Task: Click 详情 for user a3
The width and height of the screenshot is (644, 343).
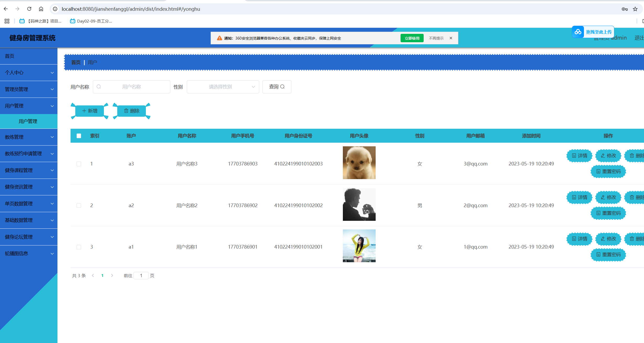Action: [x=579, y=156]
